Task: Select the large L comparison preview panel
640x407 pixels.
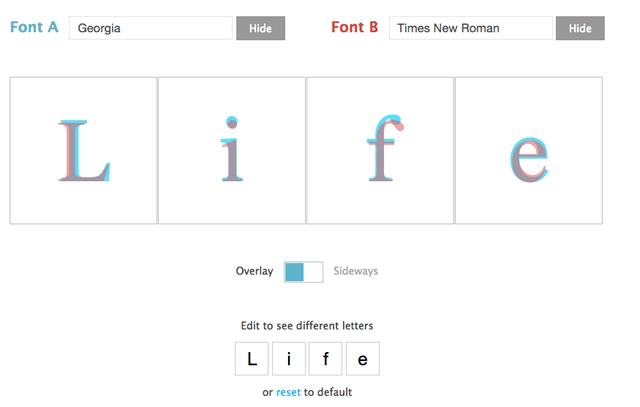Action: pyautogui.click(x=83, y=150)
